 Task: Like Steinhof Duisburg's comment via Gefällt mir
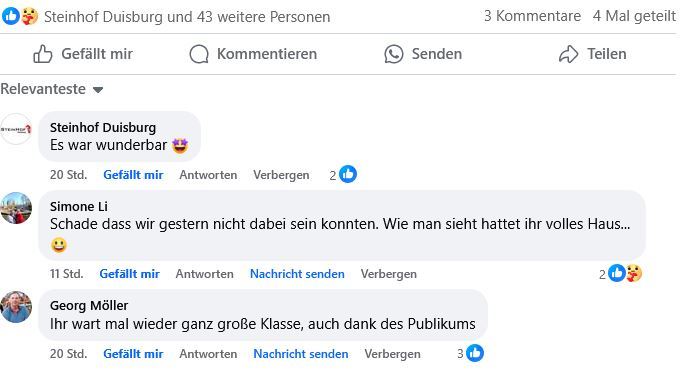[133, 175]
